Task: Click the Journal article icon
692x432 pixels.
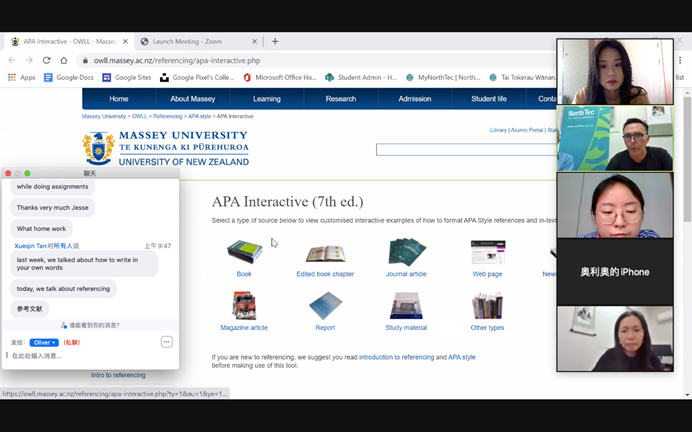Action: (406, 252)
